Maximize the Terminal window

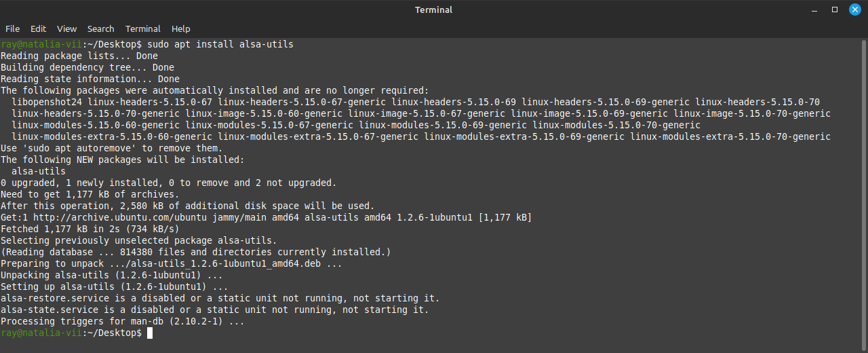click(x=835, y=10)
